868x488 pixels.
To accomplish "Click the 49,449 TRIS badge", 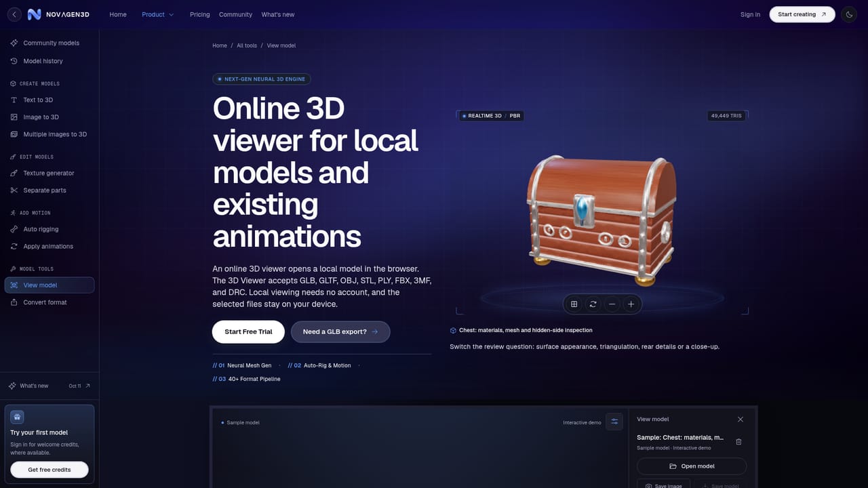I will [x=726, y=116].
